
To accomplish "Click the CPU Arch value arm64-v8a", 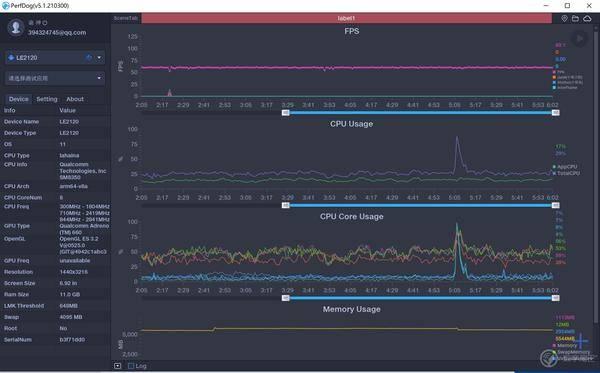I will 73,186.
